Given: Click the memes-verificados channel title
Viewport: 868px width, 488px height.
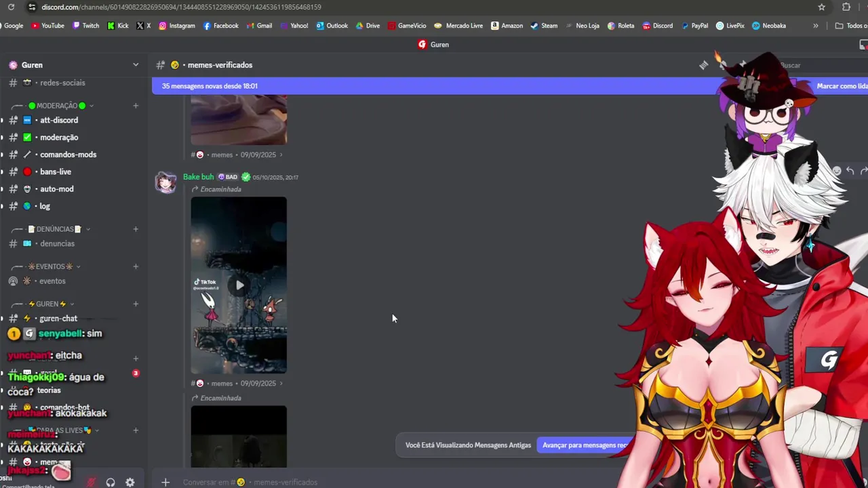Looking at the screenshot, I should coord(220,65).
